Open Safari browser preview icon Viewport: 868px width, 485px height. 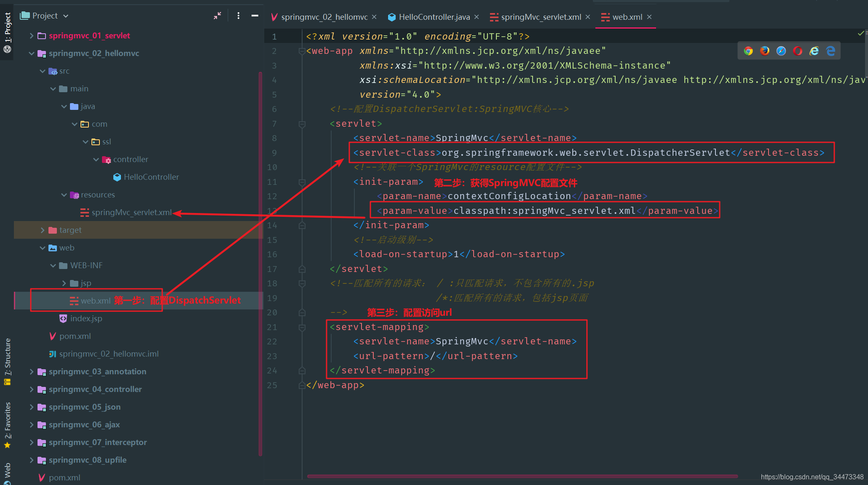pyautogui.click(x=781, y=51)
